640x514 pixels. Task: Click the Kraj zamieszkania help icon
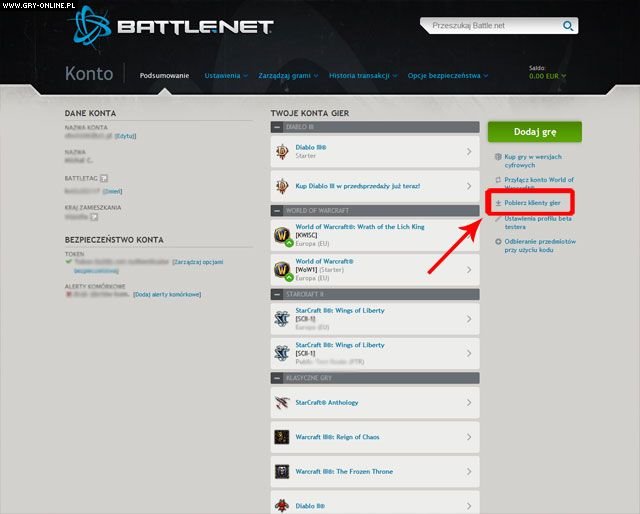click(94, 217)
